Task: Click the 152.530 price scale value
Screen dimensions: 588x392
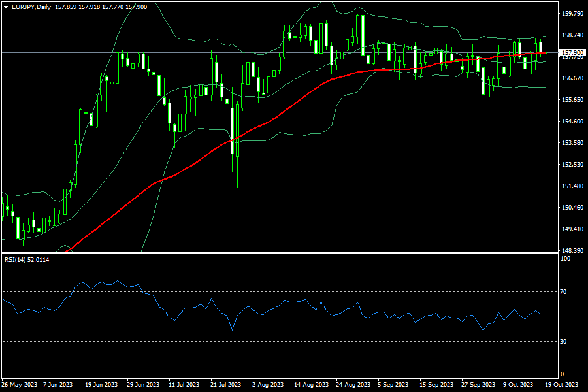Action: [x=572, y=164]
